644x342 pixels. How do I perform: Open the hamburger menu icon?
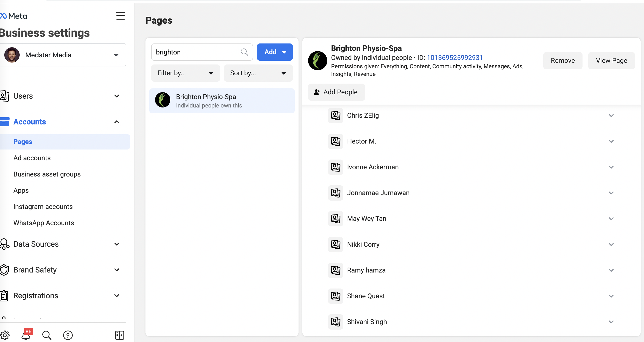coord(121,16)
